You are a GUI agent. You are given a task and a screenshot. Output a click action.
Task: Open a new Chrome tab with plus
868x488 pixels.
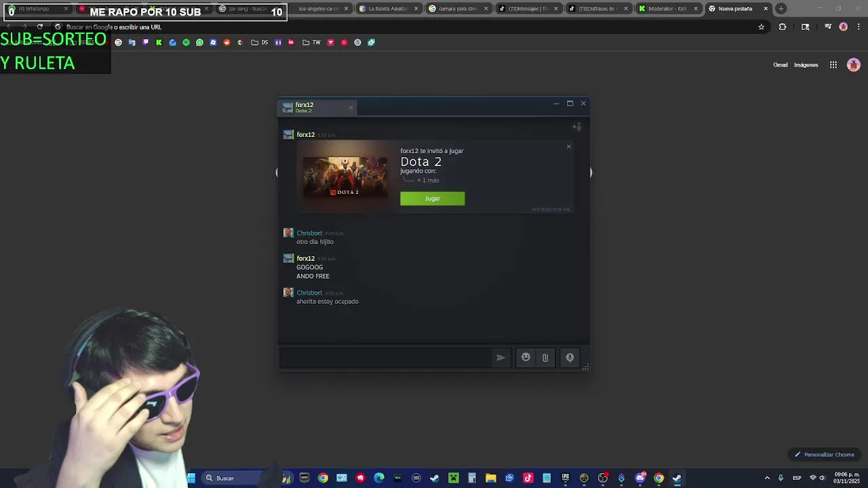tap(781, 9)
